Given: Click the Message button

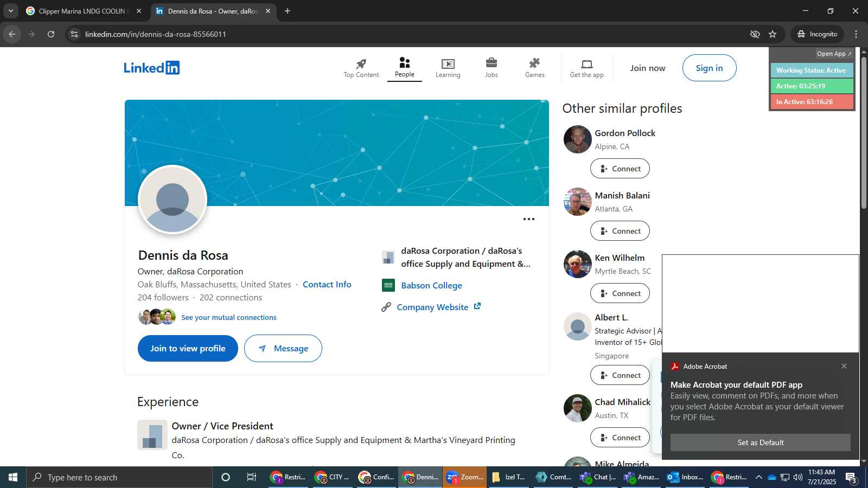Looking at the screenshot, I should [x=283, y=348].
